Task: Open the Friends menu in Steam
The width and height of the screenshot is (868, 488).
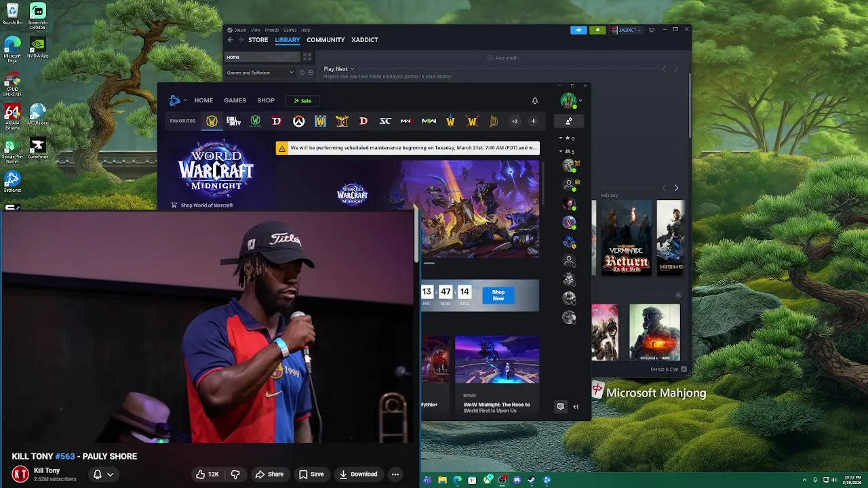Action: pos(272,30)
